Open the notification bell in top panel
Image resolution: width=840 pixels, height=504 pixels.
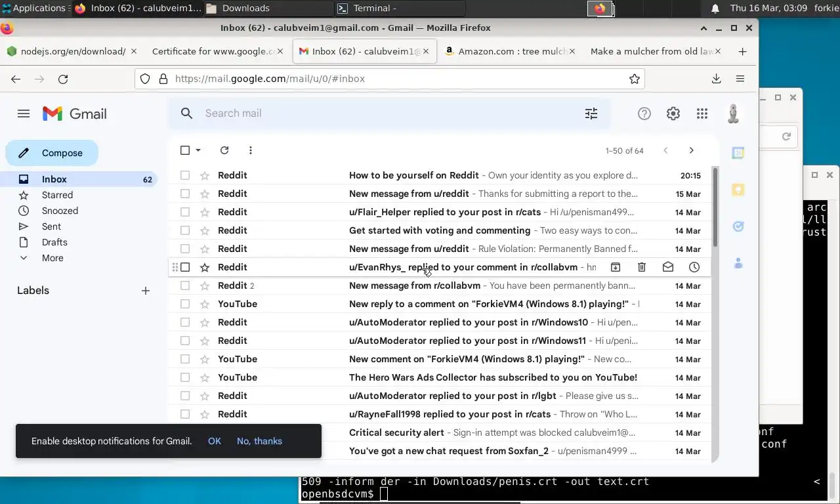tap(715, 8)
